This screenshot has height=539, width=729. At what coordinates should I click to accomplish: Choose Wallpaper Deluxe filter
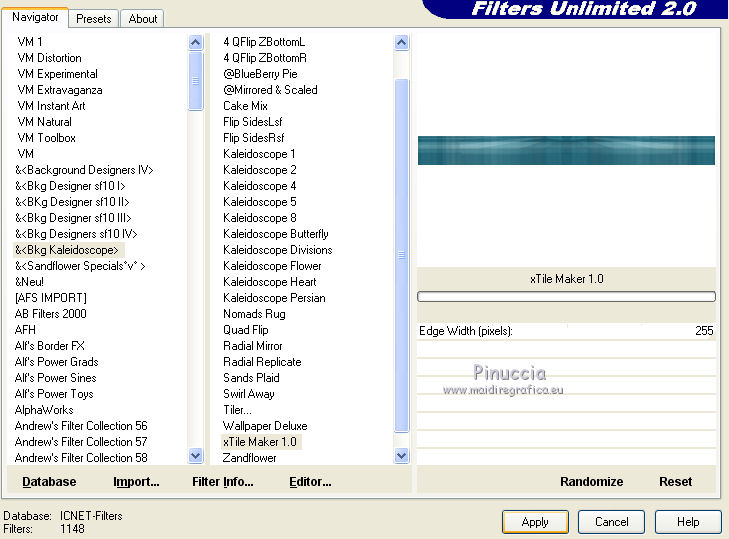[x=265, y=426]
